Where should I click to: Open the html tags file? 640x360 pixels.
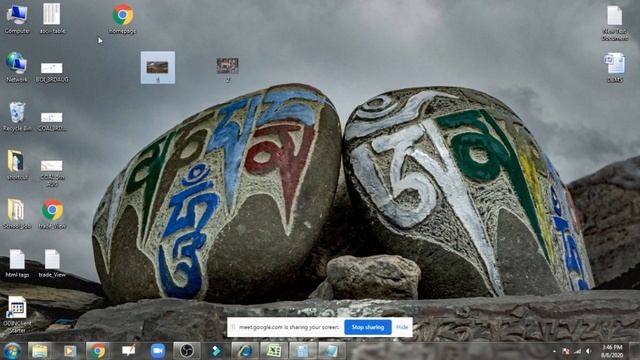[x=17, y=263]
